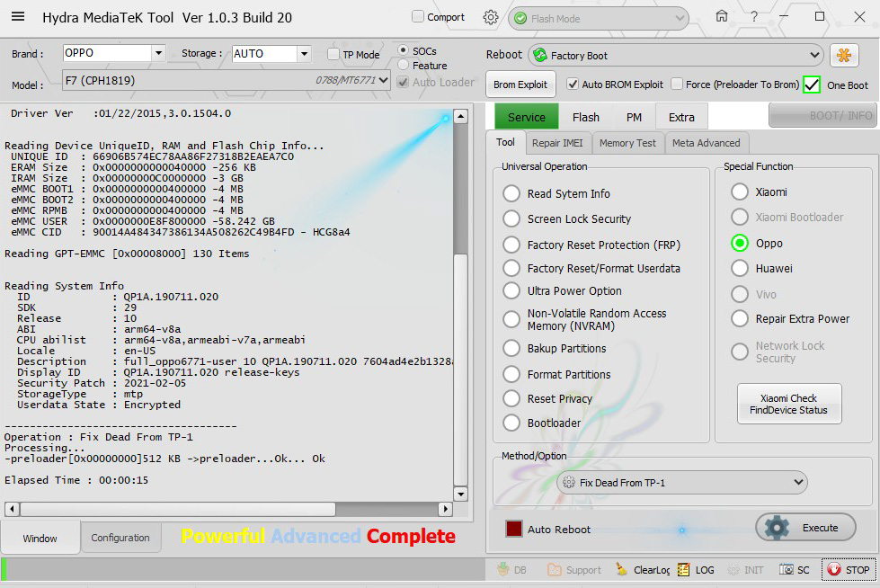Click log horizontal scroll right arrow
The height and width of the screenshot is (588, 880).
(445, 509)
